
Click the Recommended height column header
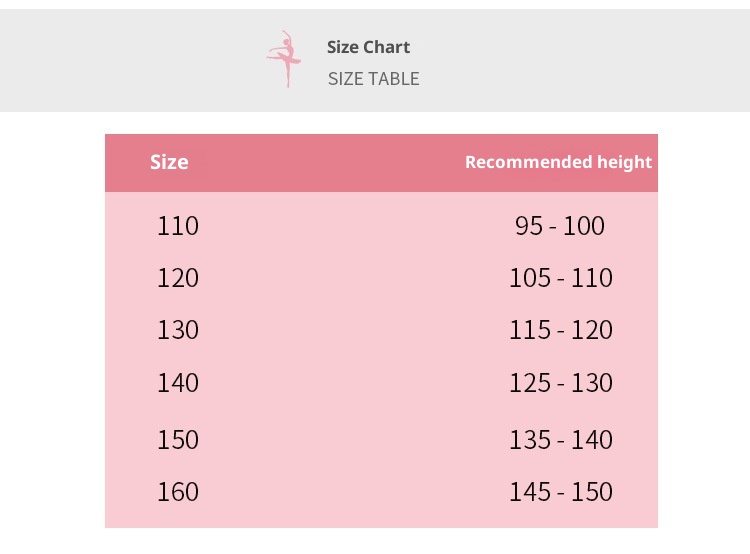(x=558, y=162)
